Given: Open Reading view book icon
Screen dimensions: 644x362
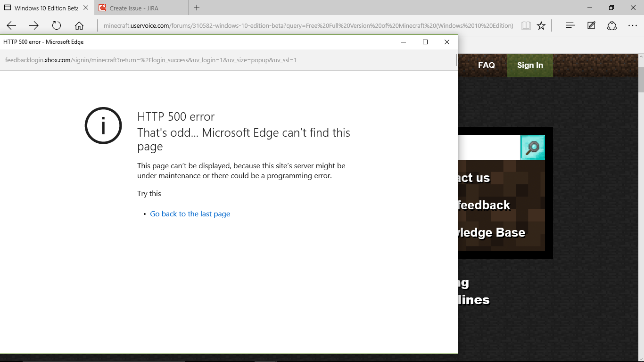Looking at the screenshot, I should tap(526, 25).
